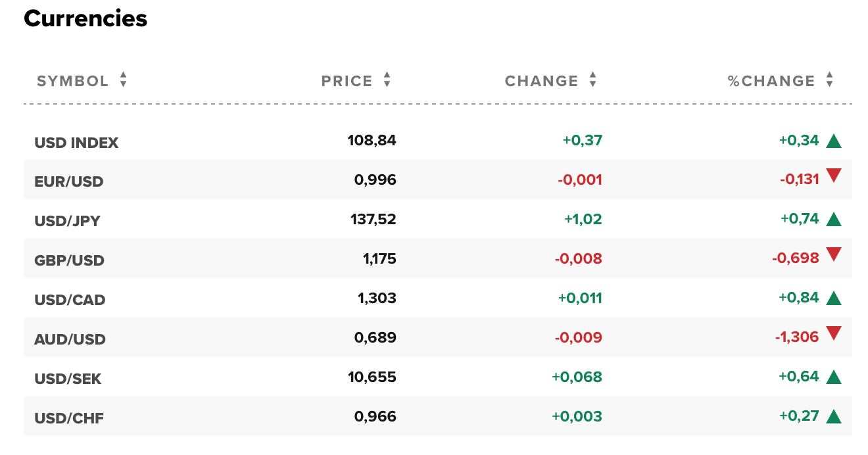Click the red down triangle for AUD/USD

pyautogui.click(x=834, y=333)
